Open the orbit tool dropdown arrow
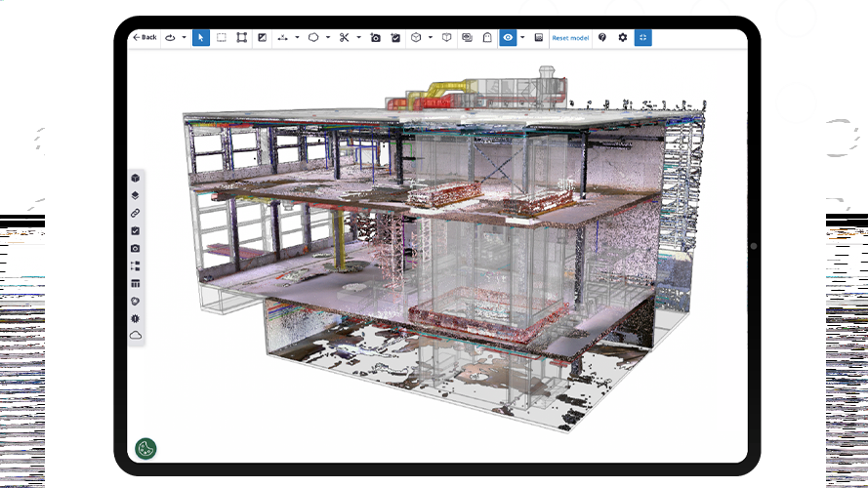 coord(184,38)
